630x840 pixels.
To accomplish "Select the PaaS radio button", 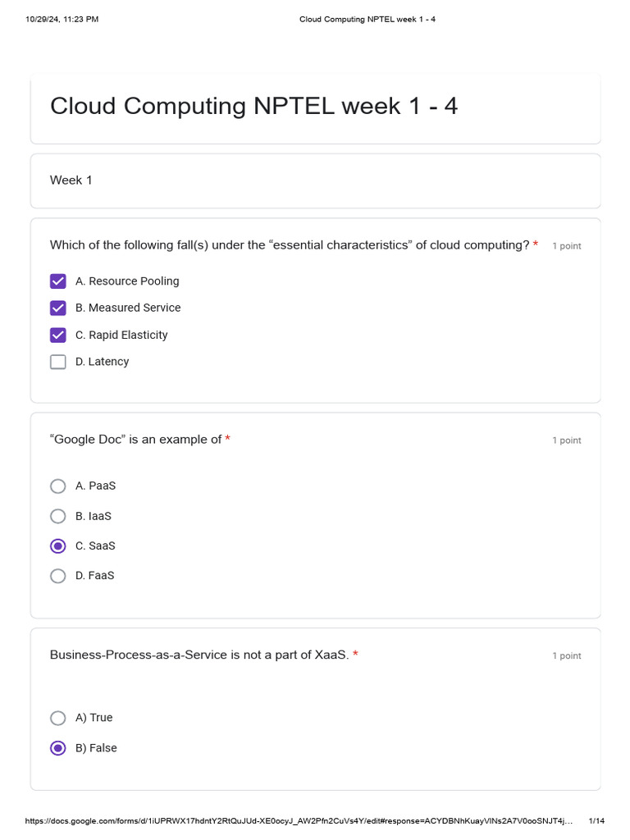I will pos(58,486).
